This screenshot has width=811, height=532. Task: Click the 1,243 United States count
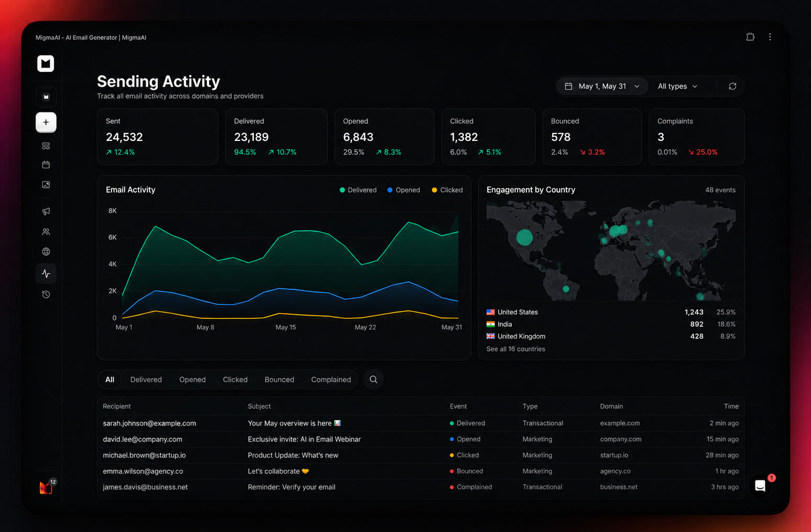pyautogui.click(x=694, y=312)
